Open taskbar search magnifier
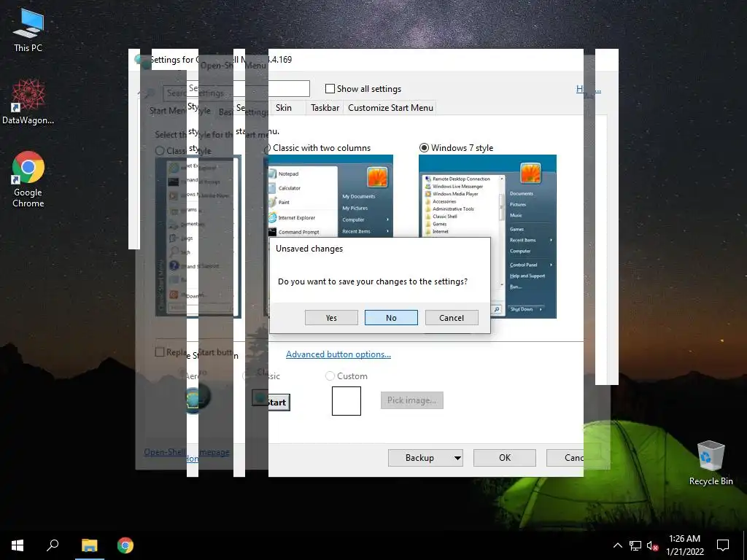 (x=53, y=545)
